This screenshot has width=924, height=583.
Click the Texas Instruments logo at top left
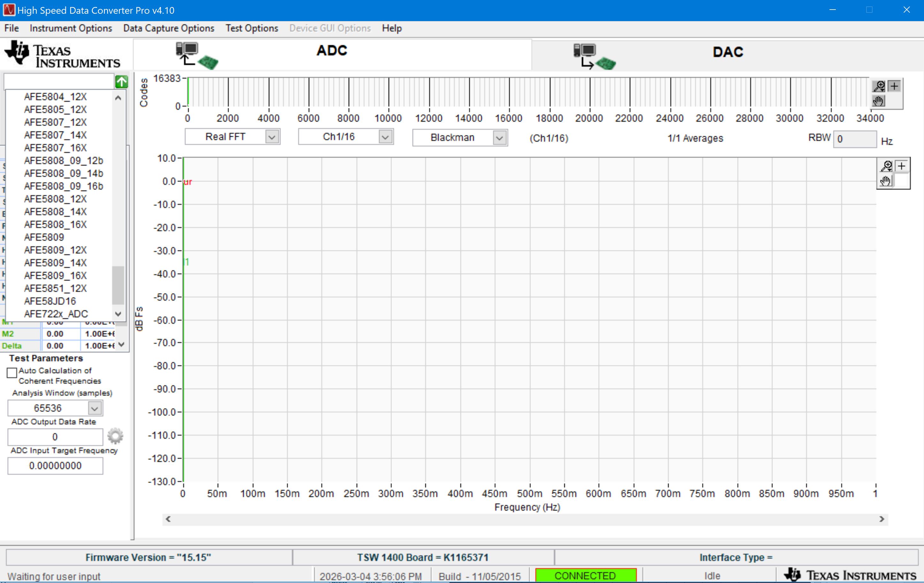coord(62,55)
